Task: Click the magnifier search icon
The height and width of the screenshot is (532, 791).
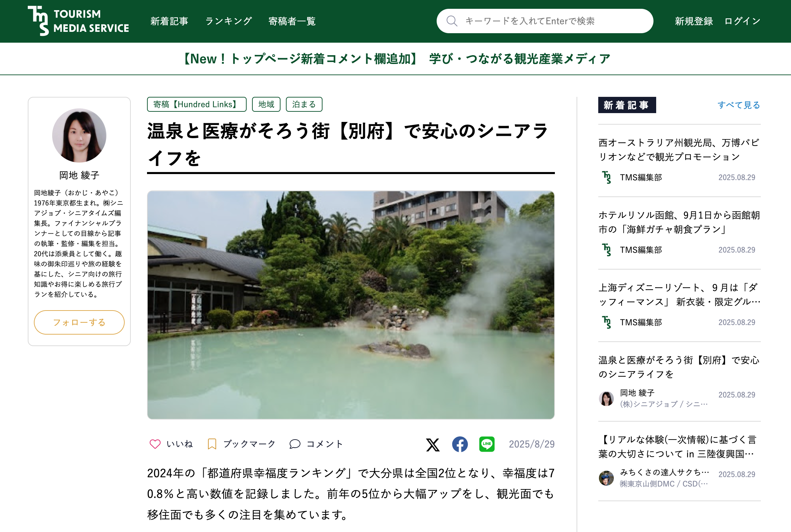Action: coord(452,21)
